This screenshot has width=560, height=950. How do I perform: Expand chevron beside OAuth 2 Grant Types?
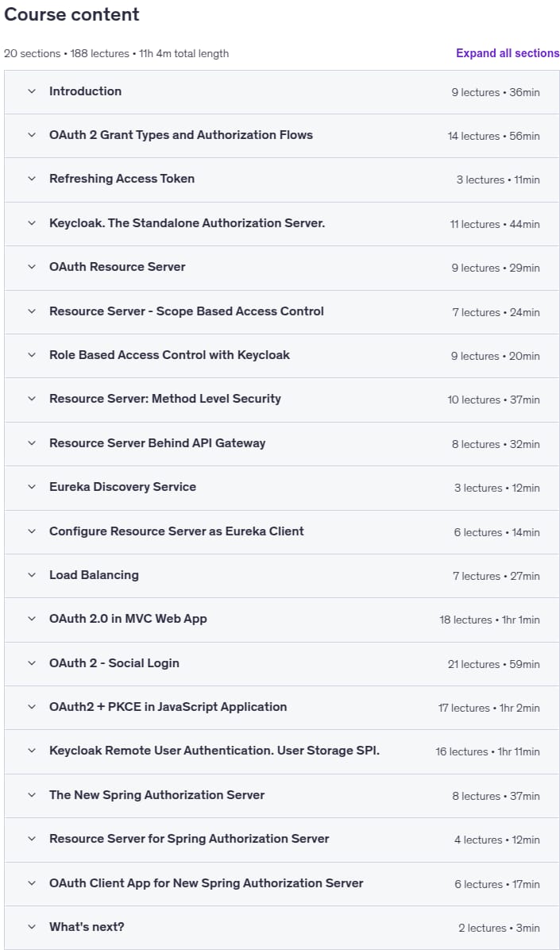(x=32, y=135)
